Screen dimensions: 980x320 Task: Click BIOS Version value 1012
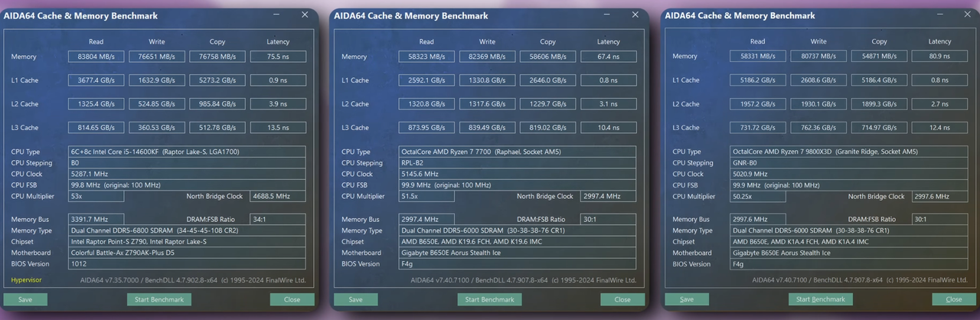tap(187, 264)
